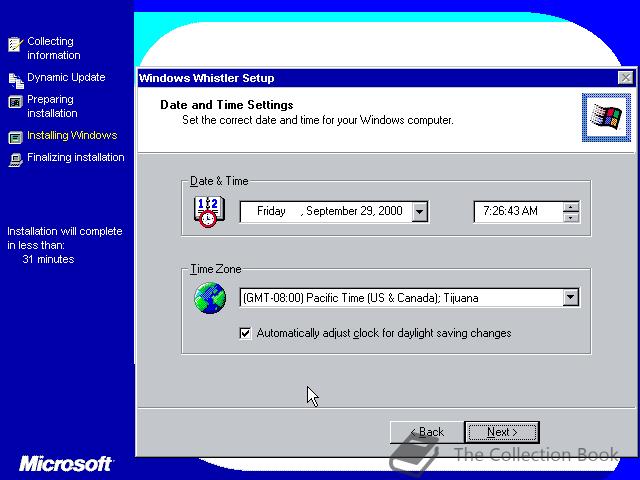Close the Windows Whistler Setup dialog

click(625, 78)
